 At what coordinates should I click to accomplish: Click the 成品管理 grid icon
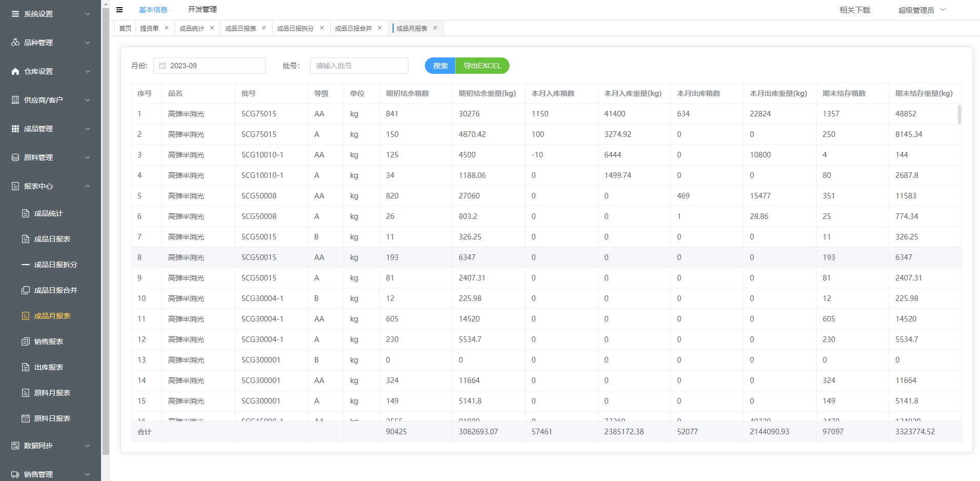pyautogui.click(x=15, y=129)
